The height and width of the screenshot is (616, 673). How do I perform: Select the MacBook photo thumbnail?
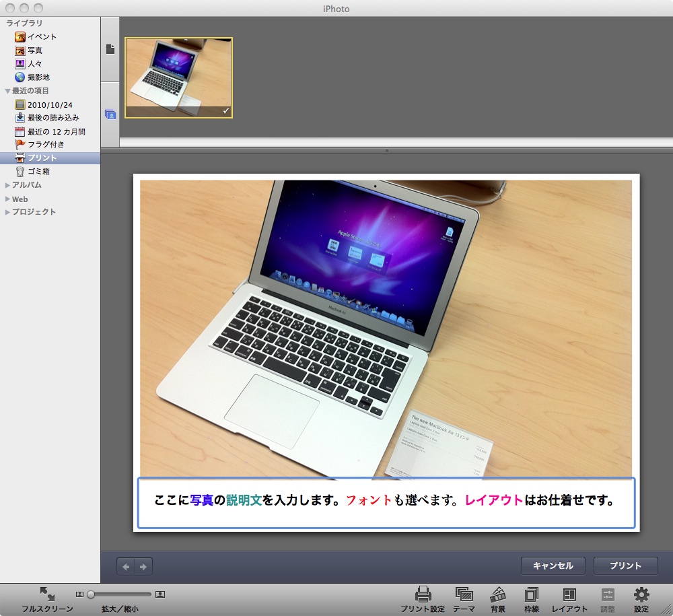[179, 78]
